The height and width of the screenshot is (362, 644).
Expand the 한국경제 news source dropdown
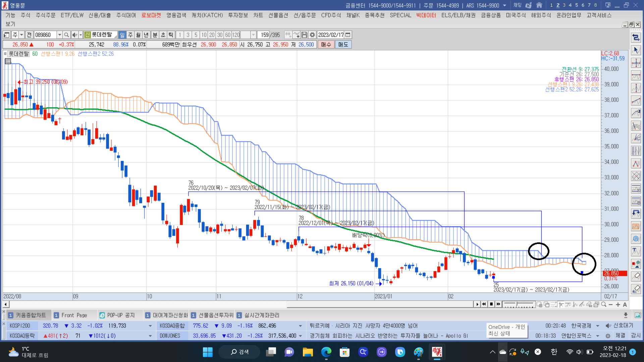(597, 326)
